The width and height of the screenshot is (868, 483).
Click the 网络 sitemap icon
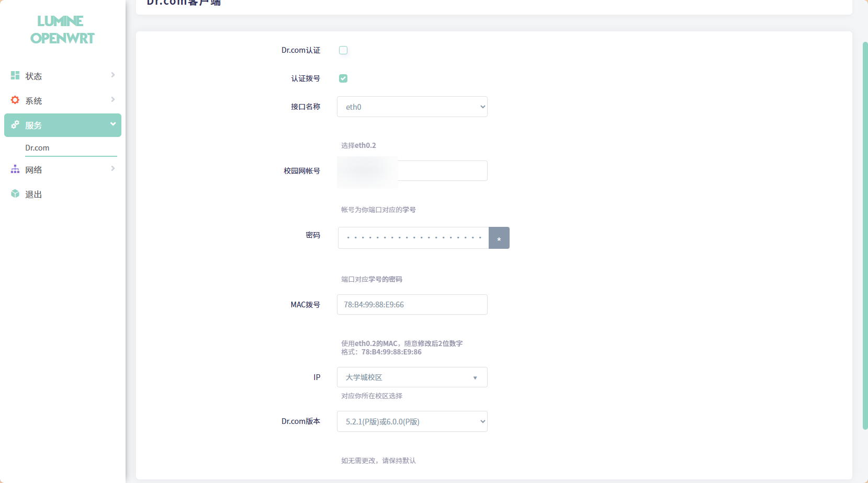tap(15, 169)
